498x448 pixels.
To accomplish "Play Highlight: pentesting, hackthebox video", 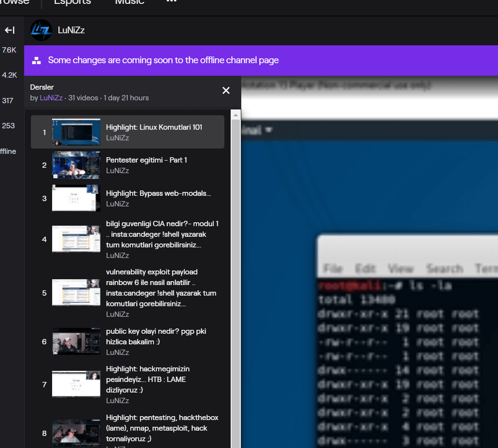I will point(128,430).
